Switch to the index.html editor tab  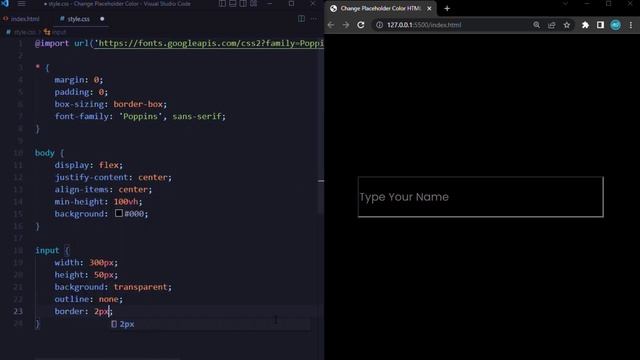click(25, 19)
